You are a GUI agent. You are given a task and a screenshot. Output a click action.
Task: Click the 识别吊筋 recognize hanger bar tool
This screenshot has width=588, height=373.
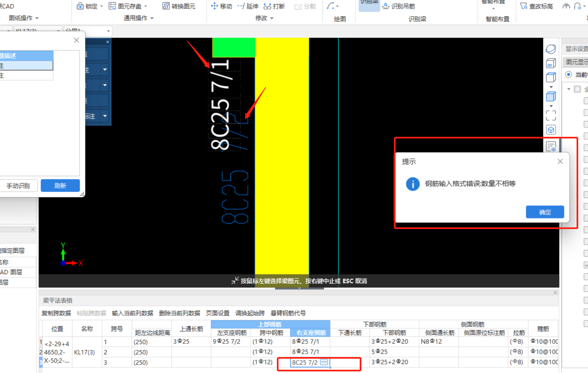tap(399, 6)
